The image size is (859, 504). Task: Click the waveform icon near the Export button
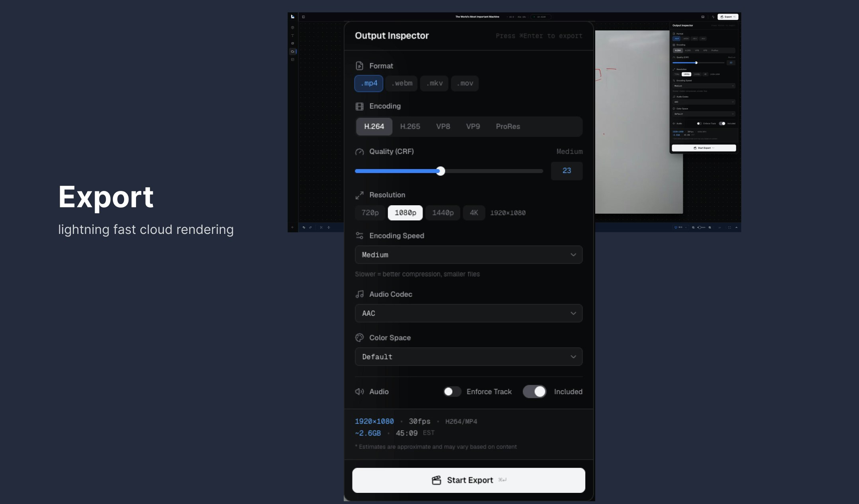tap(713, 17)
